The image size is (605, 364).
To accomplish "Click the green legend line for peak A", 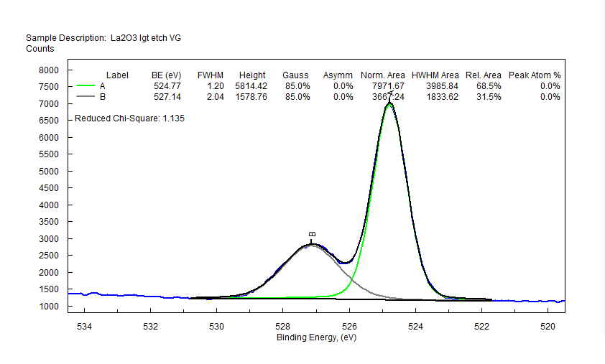I will 85,86.
